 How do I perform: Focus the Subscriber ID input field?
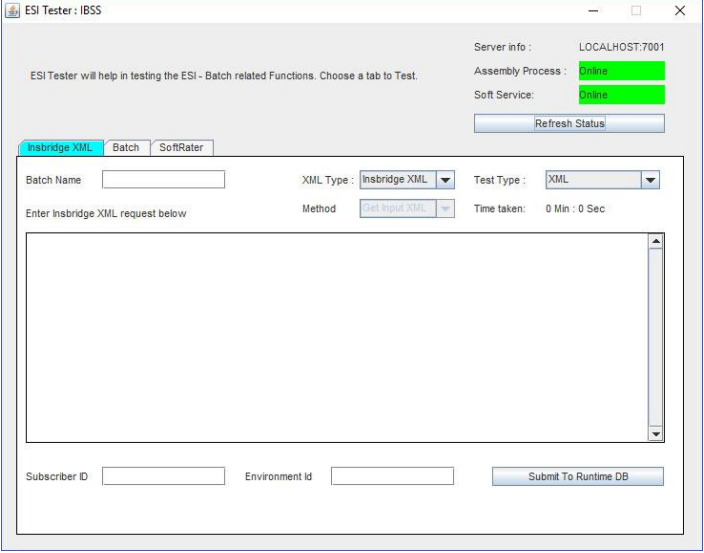point(163,476)
